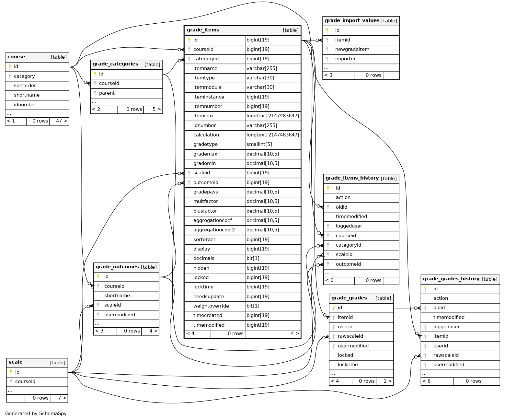Click the ellipsis row in scale table
505x420 pixels.
click(37, 391)
